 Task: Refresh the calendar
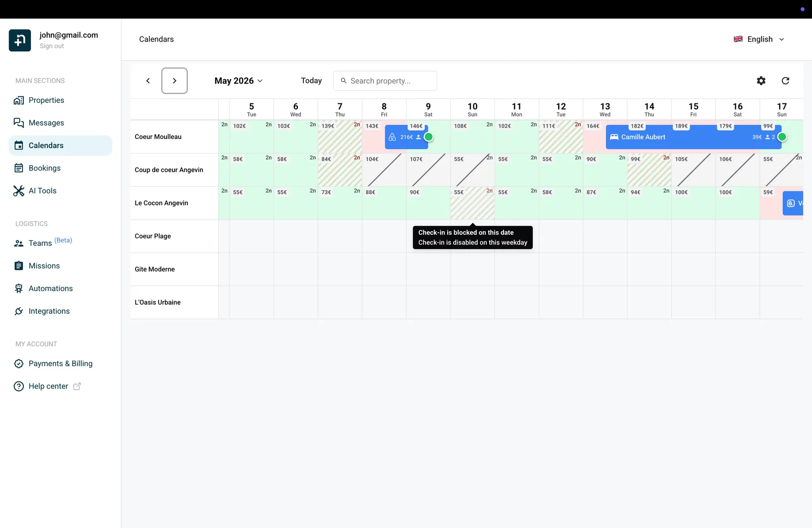pos(786,81)
